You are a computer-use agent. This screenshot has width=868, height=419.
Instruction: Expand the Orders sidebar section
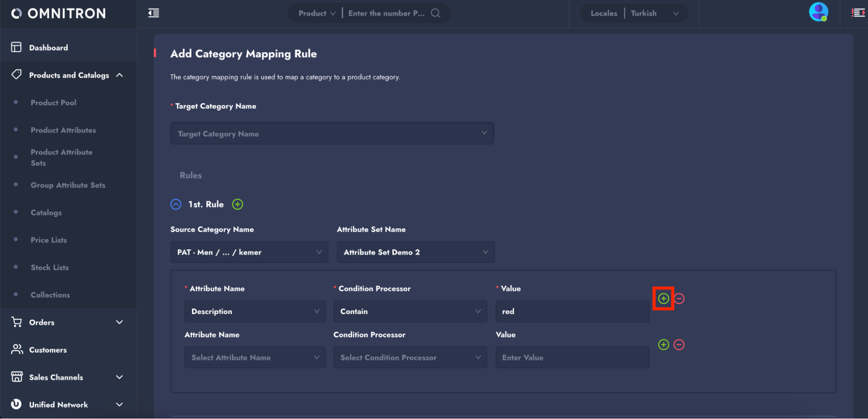(x=119, y=322)
